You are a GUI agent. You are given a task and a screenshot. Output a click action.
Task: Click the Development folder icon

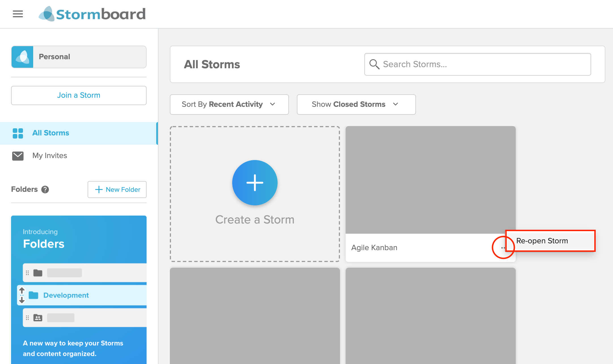point(33,295)
